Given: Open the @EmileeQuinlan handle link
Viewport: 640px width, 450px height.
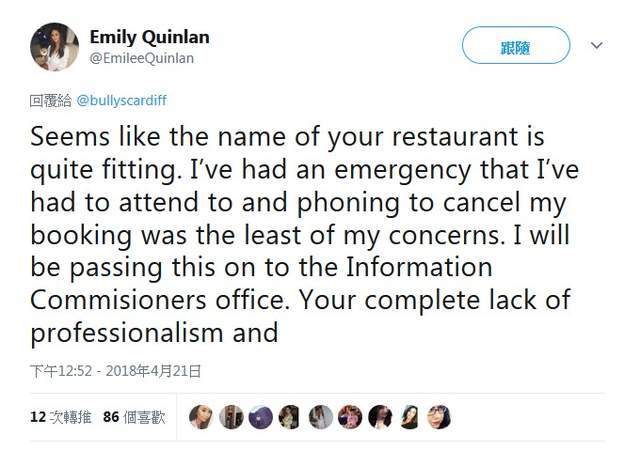Looking at the screenshot, I should pyautogui.click(x=141, y=58).
